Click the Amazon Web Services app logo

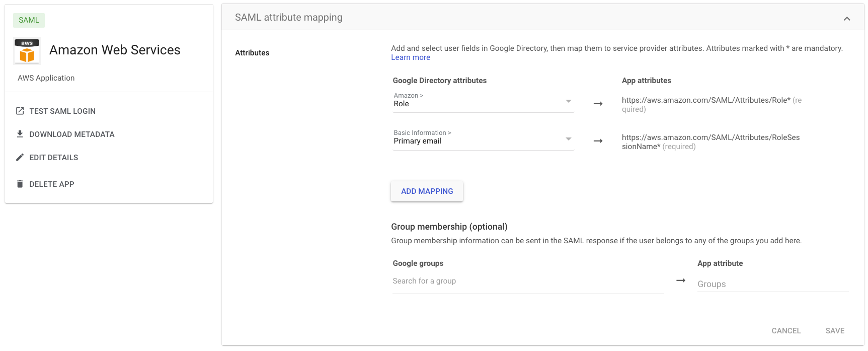(x=27, y=51)
